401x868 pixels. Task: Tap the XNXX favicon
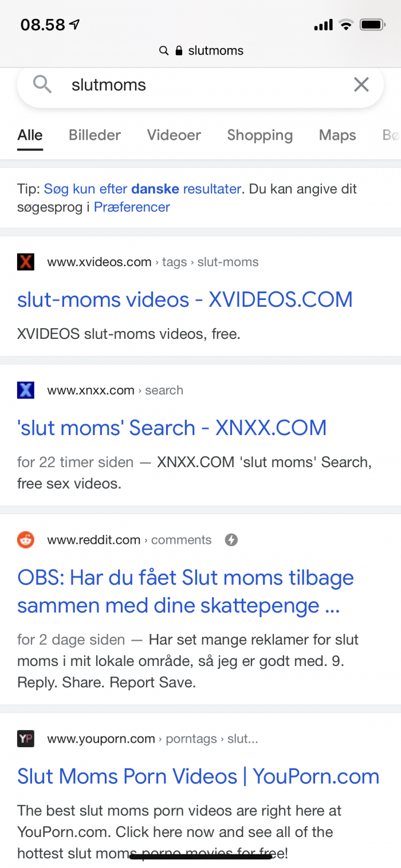26,390
